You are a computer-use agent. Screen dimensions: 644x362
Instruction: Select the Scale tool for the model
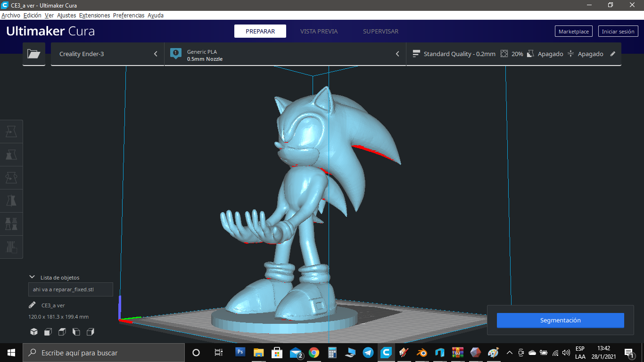(x=11, y=155)
